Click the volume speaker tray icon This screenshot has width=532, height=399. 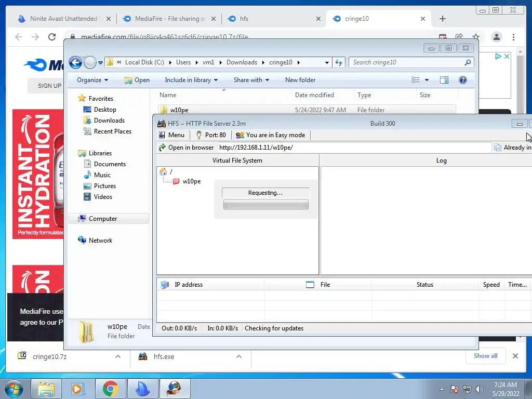click(x=480, y=389)
